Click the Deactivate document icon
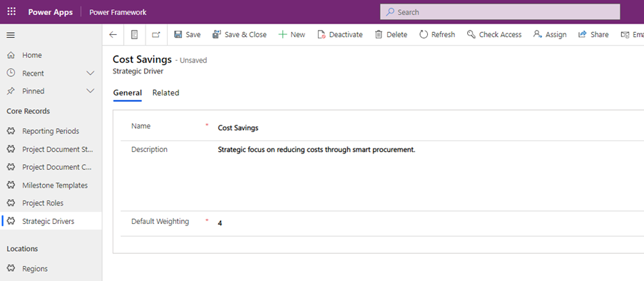This screenshot has width=644, height=281. 322,34
